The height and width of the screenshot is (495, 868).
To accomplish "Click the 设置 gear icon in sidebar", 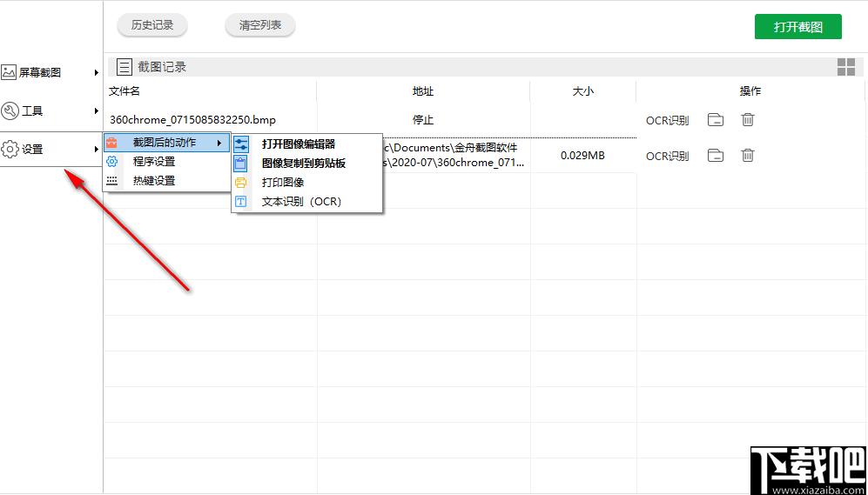I will [10, 150].
